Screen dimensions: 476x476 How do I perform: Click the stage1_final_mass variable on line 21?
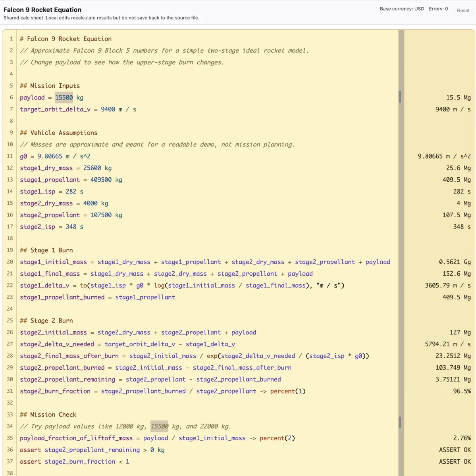coord(50,274)
